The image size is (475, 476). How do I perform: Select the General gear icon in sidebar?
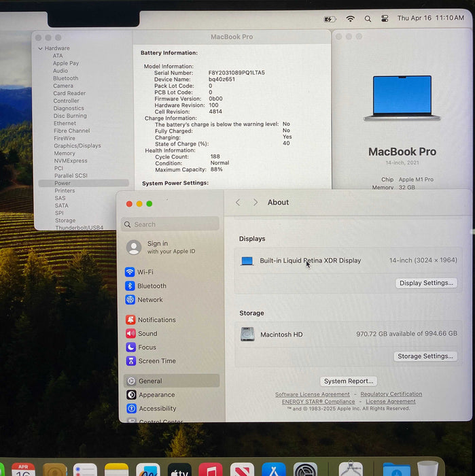(131, 381)
